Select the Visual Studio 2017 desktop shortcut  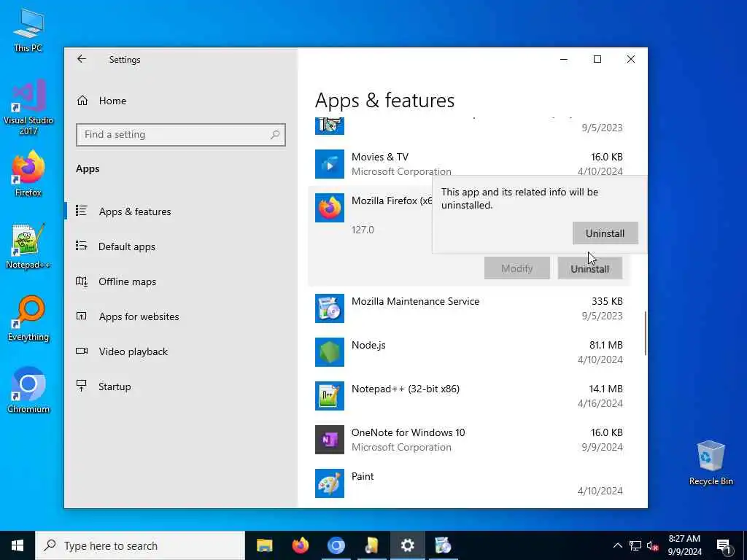28,108
